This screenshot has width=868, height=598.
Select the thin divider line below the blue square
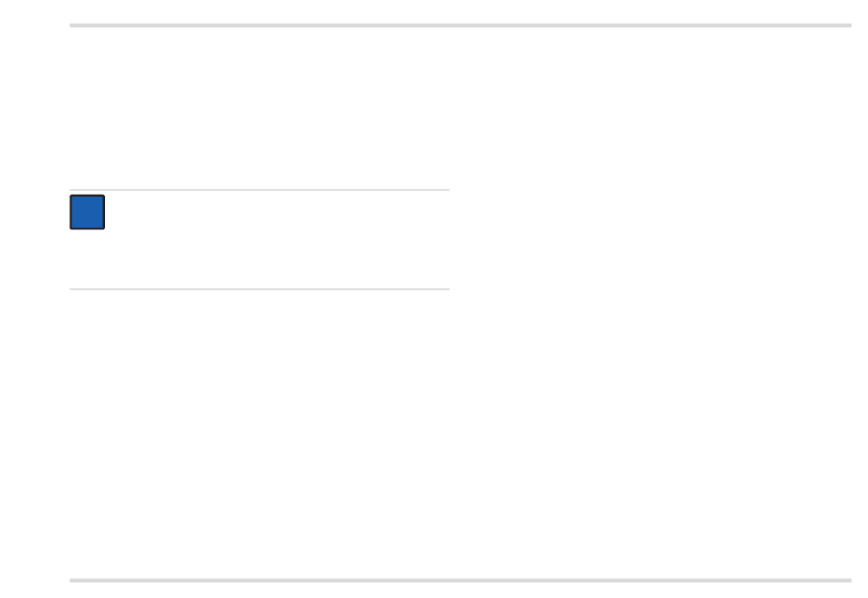(x=259, y=289)
